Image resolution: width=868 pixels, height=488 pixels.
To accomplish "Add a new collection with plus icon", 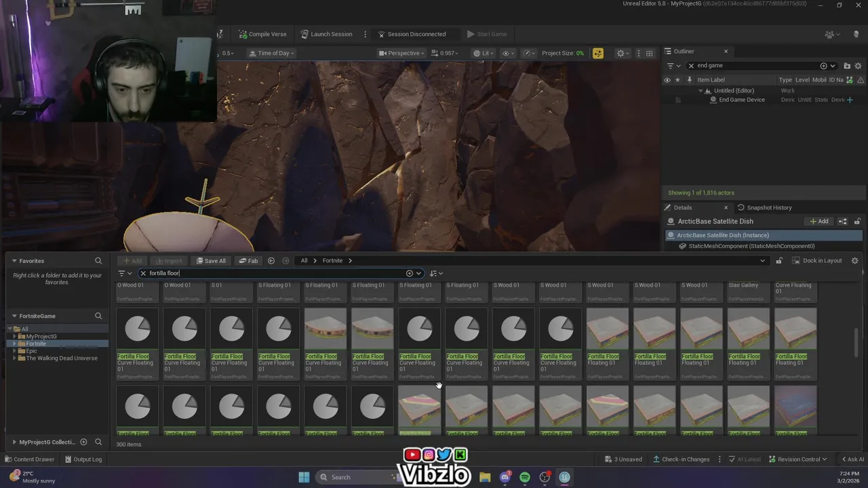I will (x=83, y=442).
